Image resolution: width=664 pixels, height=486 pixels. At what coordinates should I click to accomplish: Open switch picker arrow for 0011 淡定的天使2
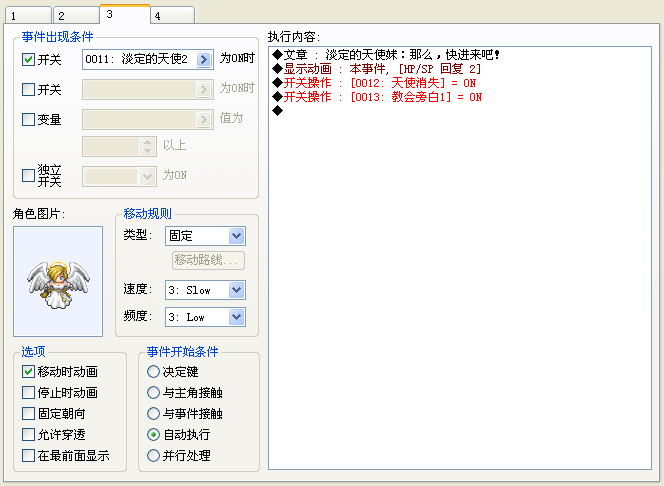pyautogui.click(x=204, y=59)
